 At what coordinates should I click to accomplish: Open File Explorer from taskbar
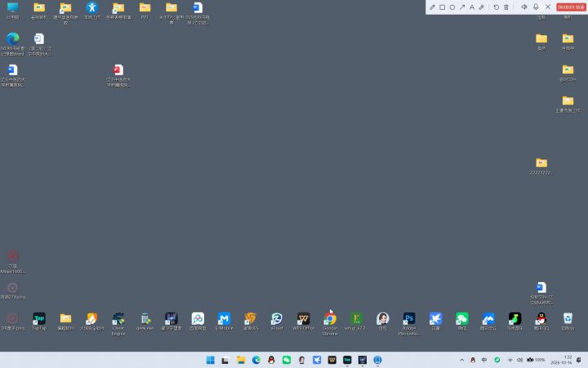241,360
